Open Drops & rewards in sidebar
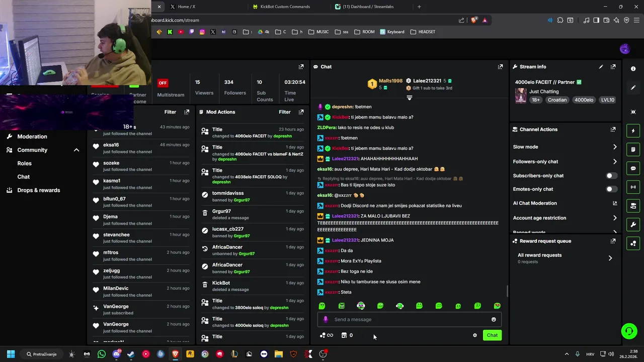The image size is (644, 362). point(38,190)
